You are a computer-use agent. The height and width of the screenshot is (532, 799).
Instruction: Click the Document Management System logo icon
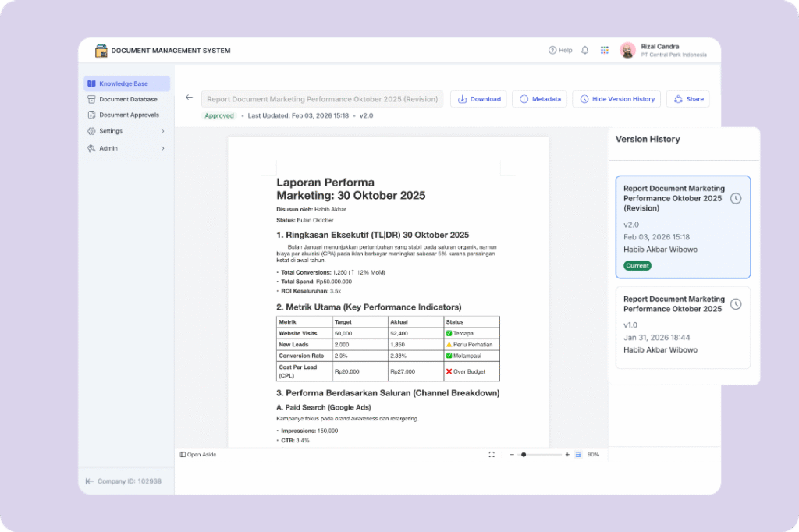(101, 49)
